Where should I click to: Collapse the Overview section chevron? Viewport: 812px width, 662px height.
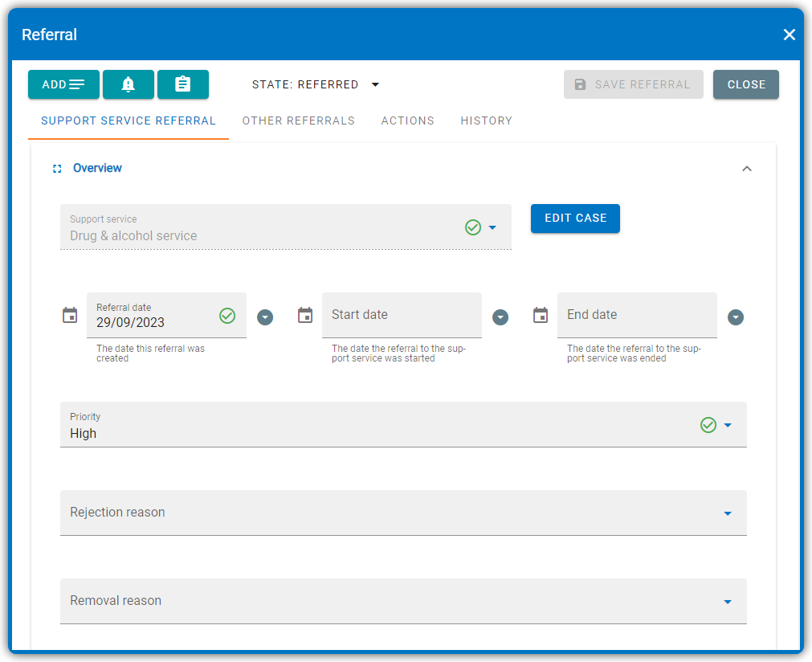747,169
